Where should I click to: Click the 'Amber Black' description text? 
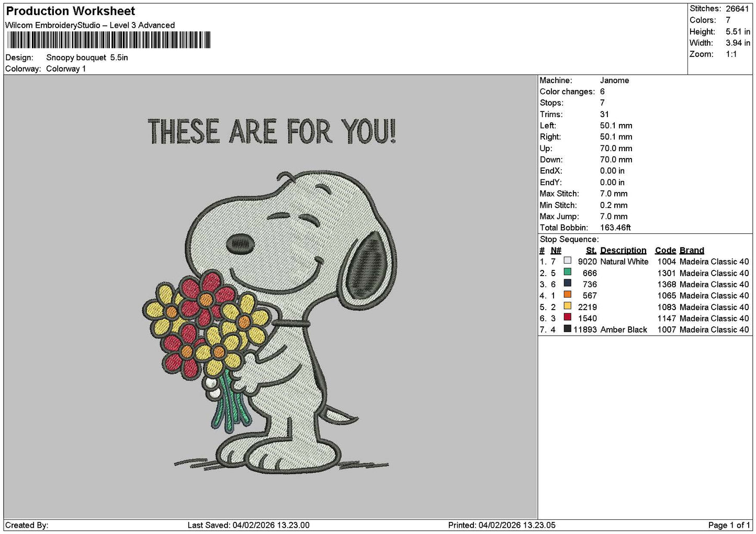pyautogui.click(x=624, y=330)
